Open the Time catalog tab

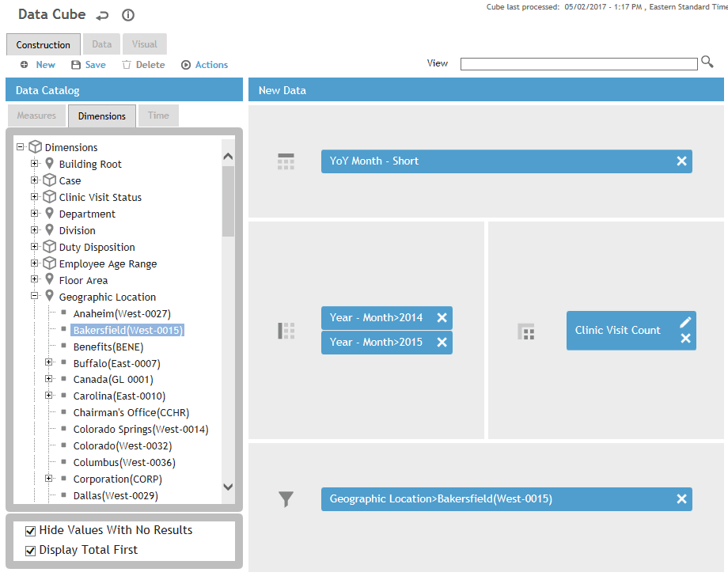[158, 116]
